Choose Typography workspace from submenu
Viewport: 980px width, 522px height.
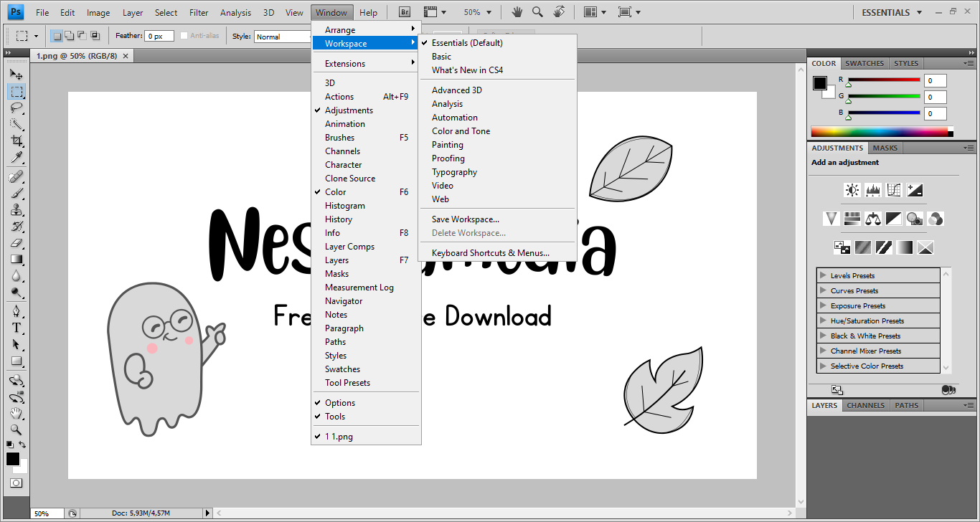[x=454, y=172]
